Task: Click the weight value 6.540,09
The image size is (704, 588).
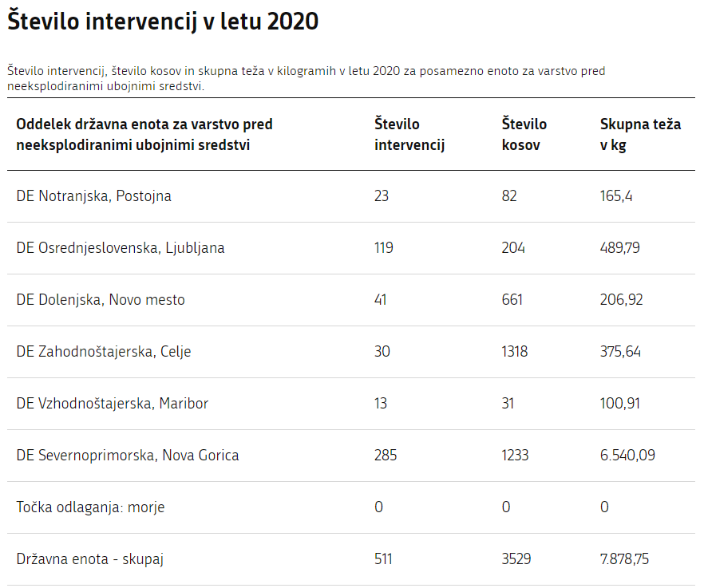Action: (628, 456)
